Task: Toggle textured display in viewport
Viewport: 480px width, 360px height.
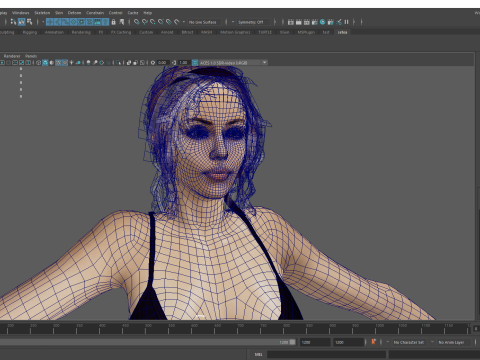Action: pos(65,63)
